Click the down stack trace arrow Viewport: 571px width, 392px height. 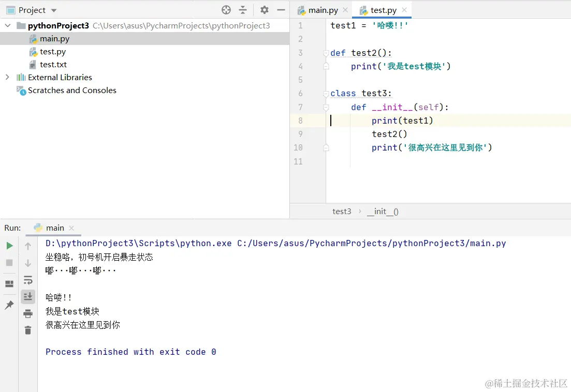(27, 263)
